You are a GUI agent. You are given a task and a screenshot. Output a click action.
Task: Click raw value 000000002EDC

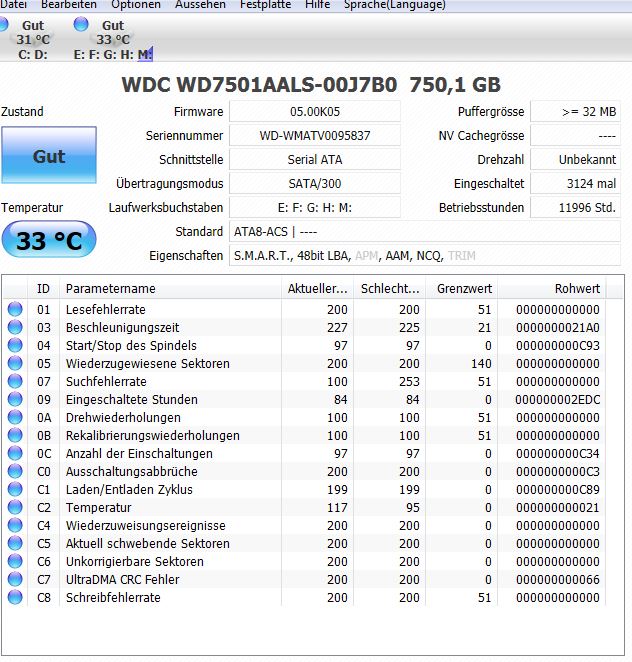558,399
